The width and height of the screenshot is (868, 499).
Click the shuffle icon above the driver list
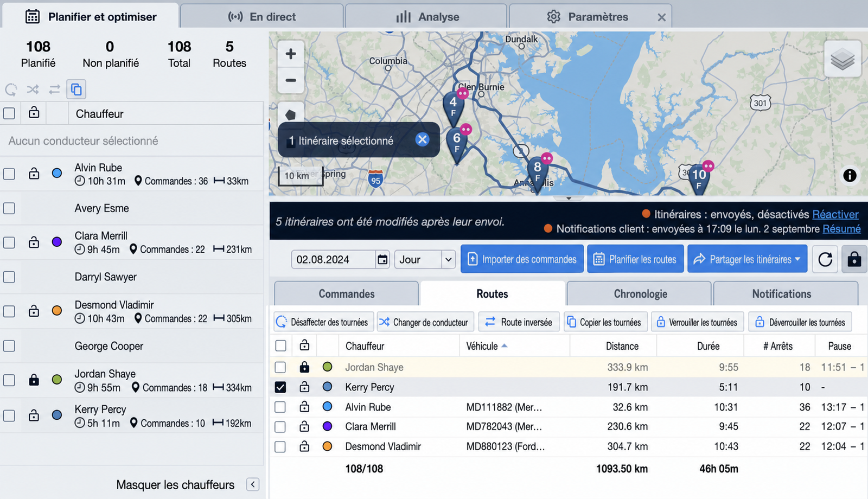pyautogui.click(x=33, y=89)
